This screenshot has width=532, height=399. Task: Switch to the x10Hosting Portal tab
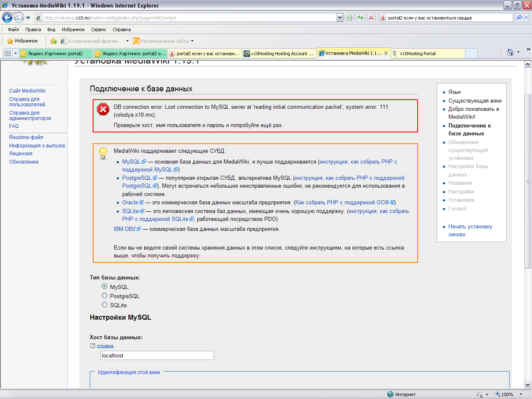click(x=428, y=53)
